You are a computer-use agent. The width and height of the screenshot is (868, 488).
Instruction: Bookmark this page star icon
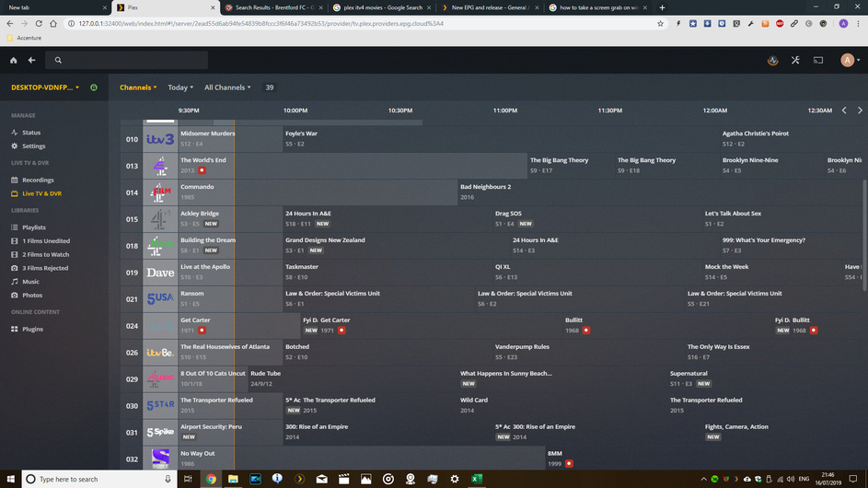[x=660, y=24]
